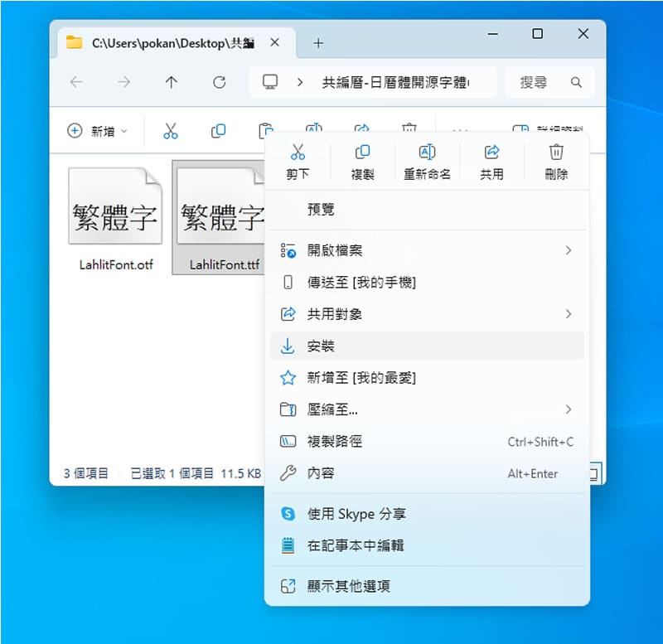Select the Cut scissors icon on the toolbar
The image size is (663, 644).
coord(170,130)
